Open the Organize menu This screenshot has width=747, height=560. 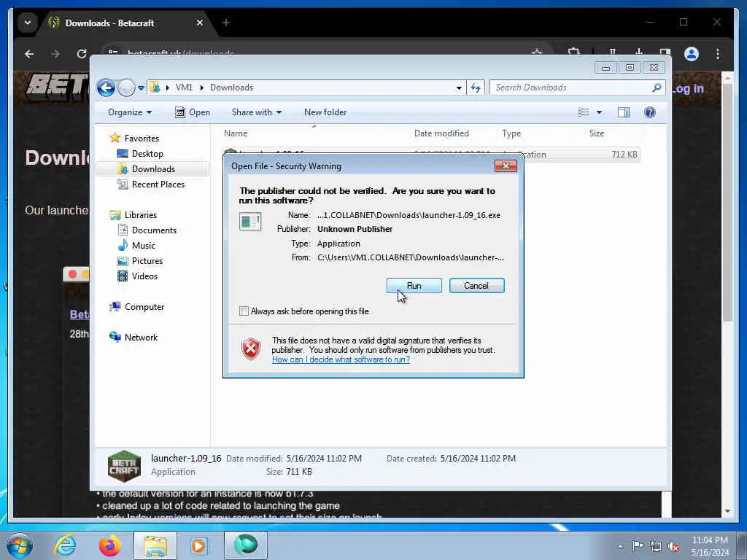point(130,112)
